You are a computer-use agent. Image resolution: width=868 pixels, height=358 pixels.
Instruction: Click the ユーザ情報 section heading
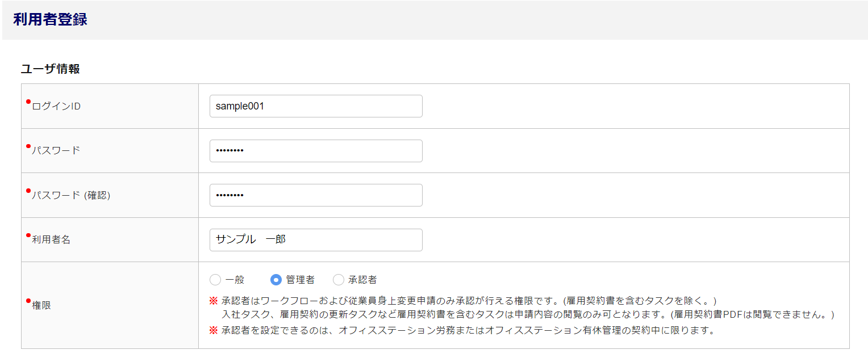tap(50, 69)
